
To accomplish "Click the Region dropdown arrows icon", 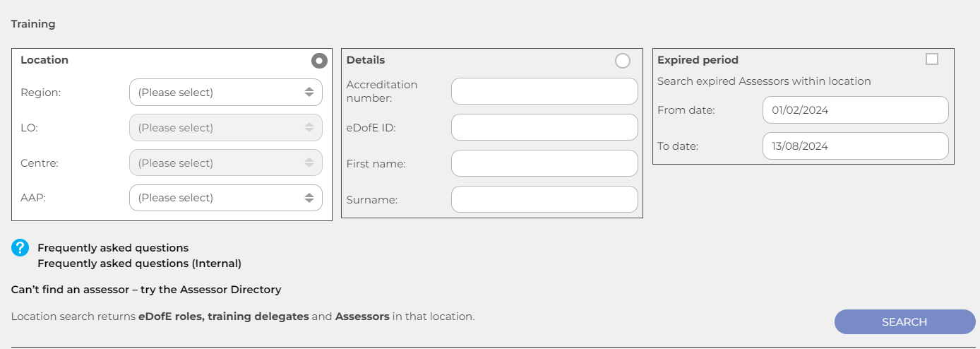I will point(309,92).
